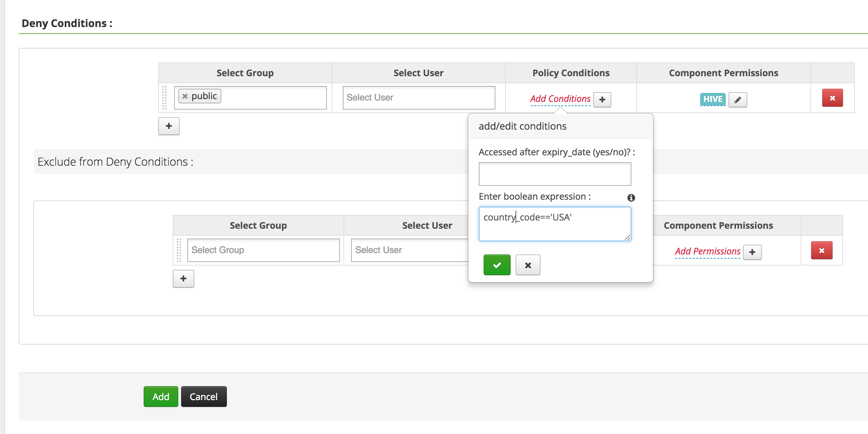Image resolution: width=868 pixels, height=434 pixels.
Task: Click the HIVE permission badge
Action: tap(712, 99)
